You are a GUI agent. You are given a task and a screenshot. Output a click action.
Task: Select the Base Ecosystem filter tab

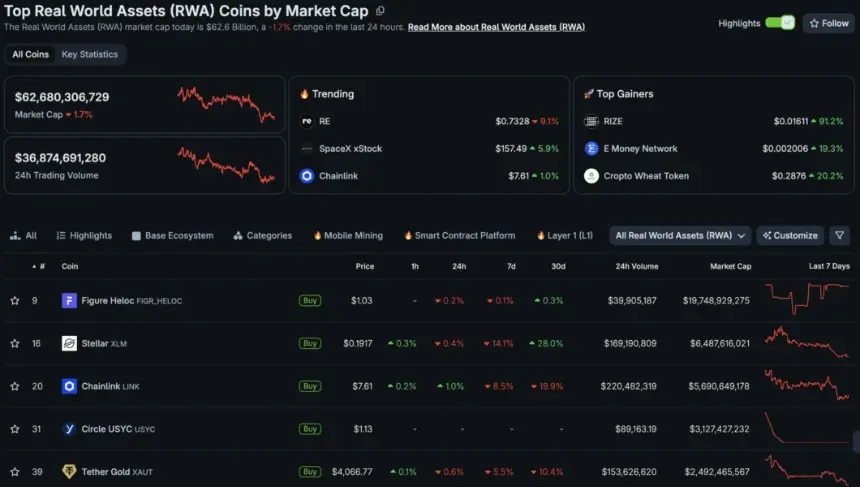point(173,235)
